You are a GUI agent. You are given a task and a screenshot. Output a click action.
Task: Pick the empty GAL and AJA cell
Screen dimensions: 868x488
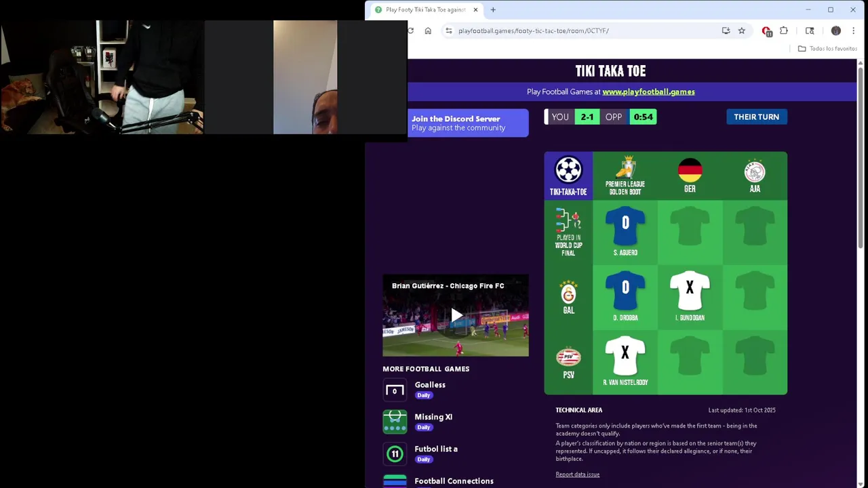(755, 297)
